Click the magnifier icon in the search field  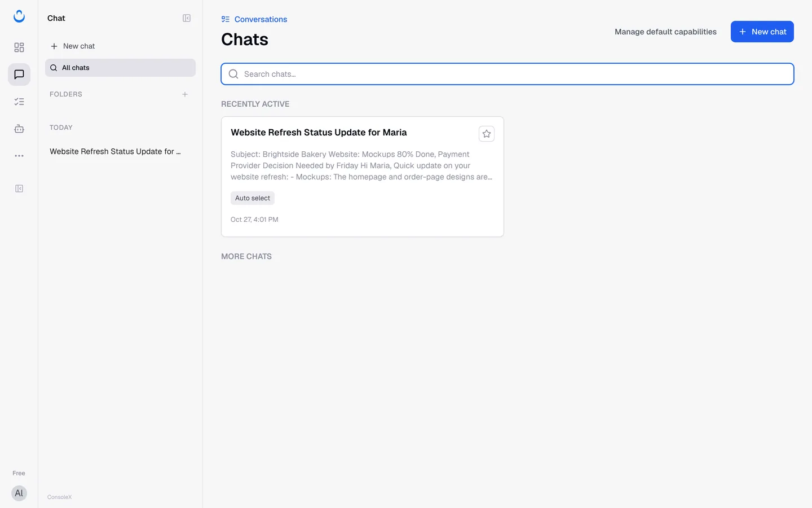tap(233, 74)
